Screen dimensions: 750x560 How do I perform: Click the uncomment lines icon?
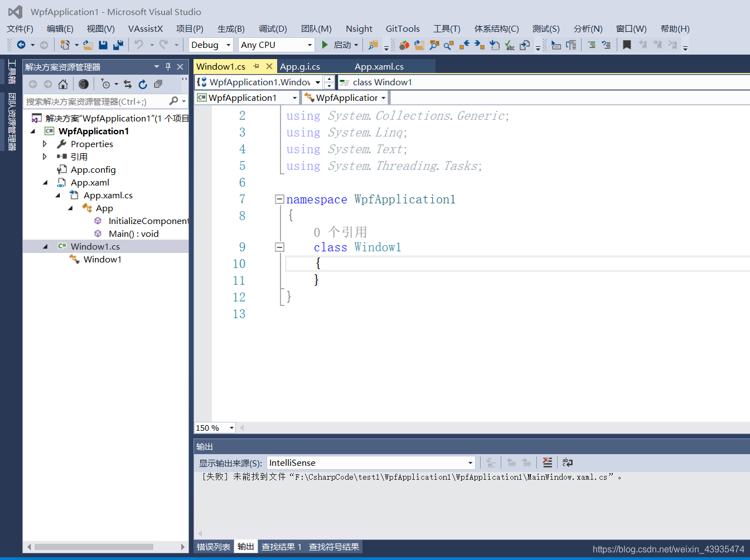coord(606,45)
